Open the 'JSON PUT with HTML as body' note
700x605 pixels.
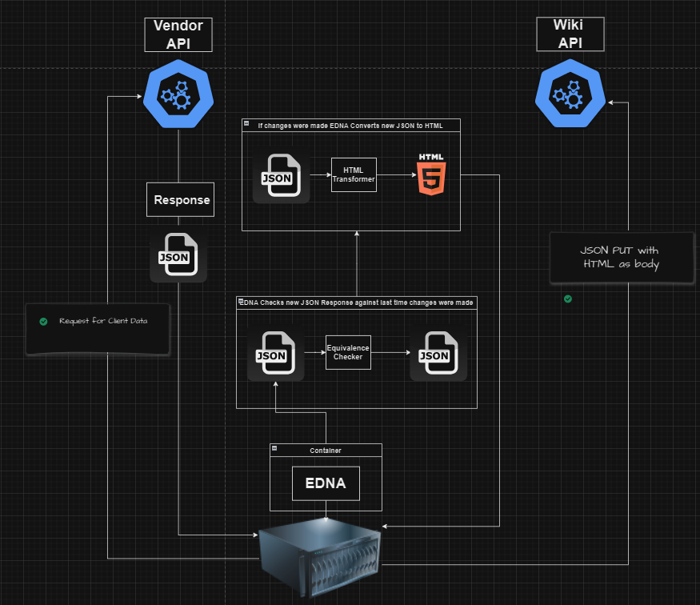pyautogui.click(x=622, y=257)
